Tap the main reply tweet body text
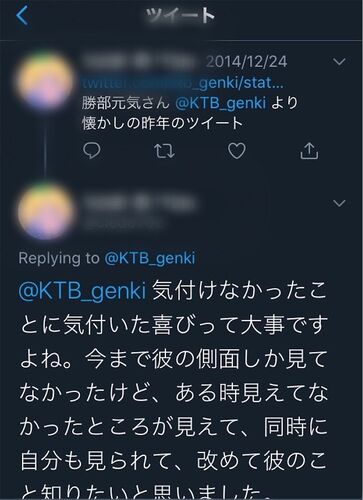 point(173,390)
